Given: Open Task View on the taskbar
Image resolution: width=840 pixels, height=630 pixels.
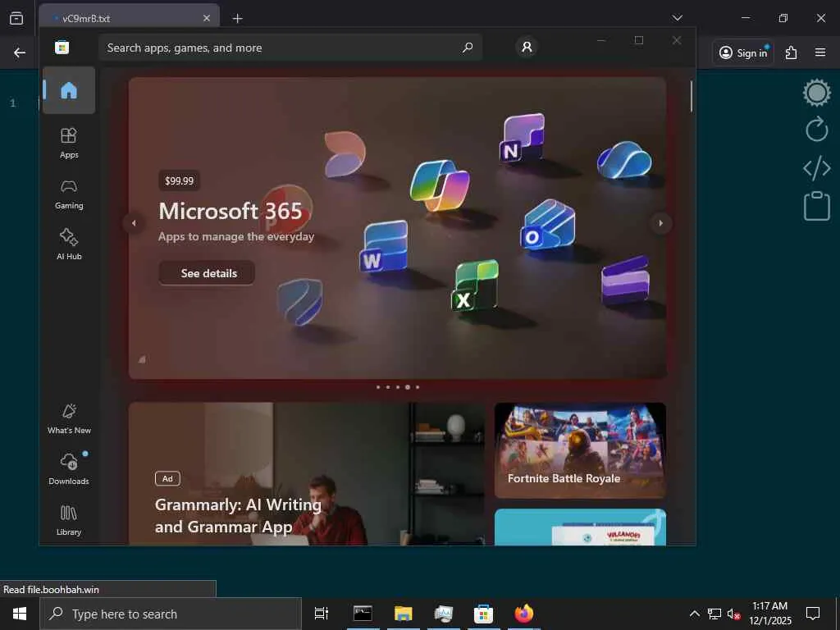Looking at the screenshot, I should 322,614.
